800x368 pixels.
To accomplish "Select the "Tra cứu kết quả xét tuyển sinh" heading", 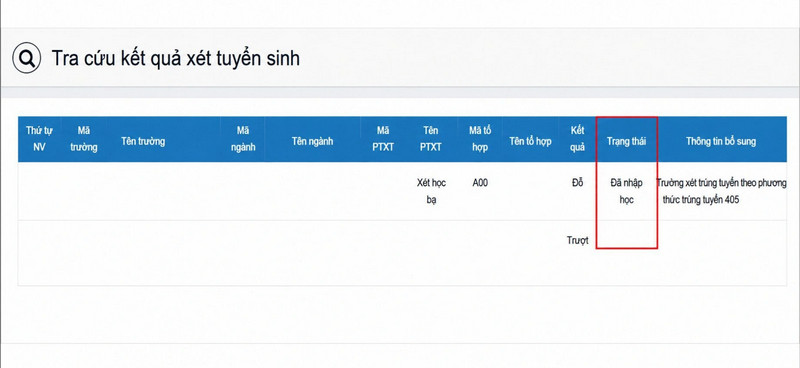I will click(176, 59).
